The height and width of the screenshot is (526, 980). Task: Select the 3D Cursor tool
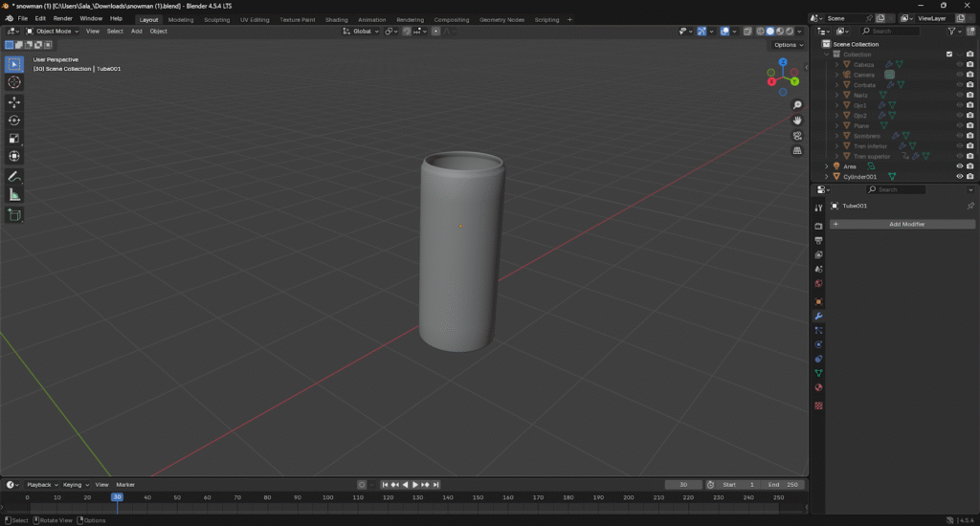(x=14, y=82)
